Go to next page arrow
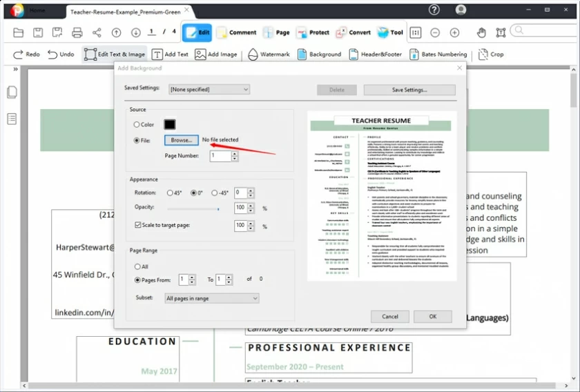This screenshot has width=580, height=392. [x=136, y=32]
